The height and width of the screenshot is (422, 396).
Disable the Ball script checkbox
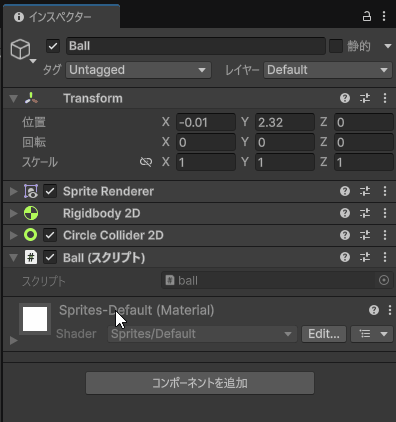click(x=50, y=257)
